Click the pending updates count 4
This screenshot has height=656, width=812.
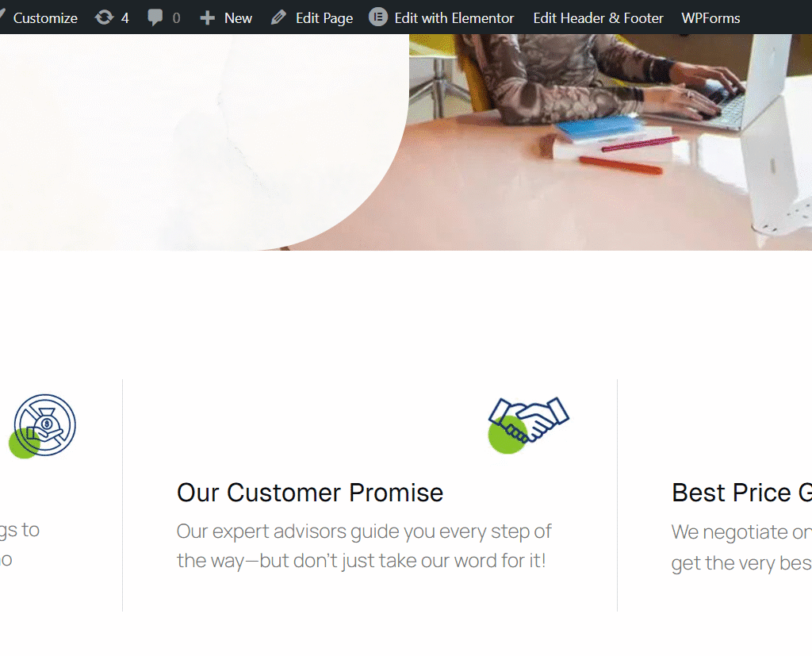[x=124, y=18]
